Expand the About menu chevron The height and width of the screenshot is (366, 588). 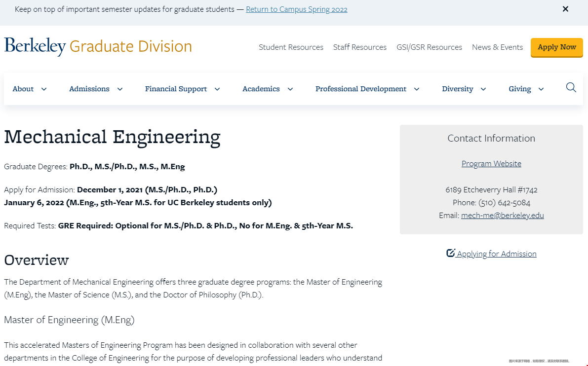click(44, 89)
